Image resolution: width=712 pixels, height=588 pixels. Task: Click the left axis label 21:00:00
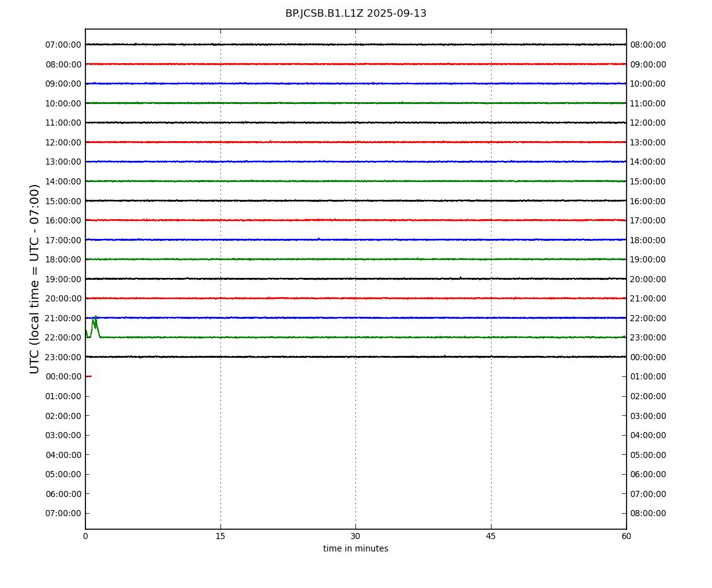click(63, 318)
